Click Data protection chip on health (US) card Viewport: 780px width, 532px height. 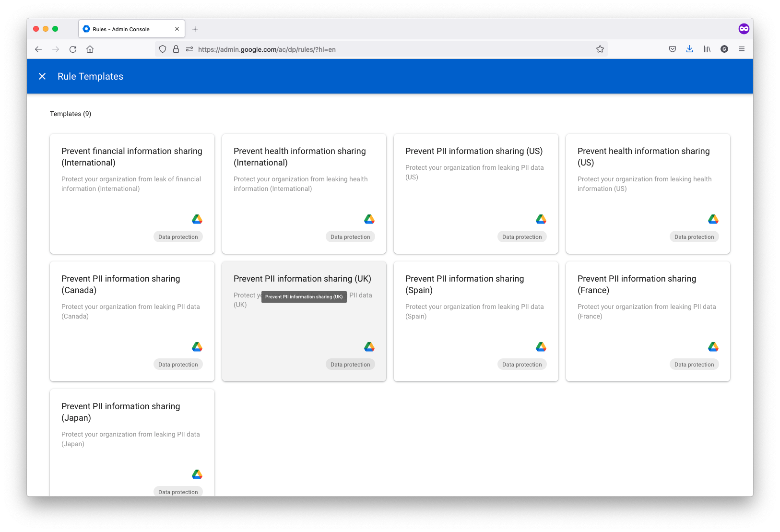pos(694,237)
